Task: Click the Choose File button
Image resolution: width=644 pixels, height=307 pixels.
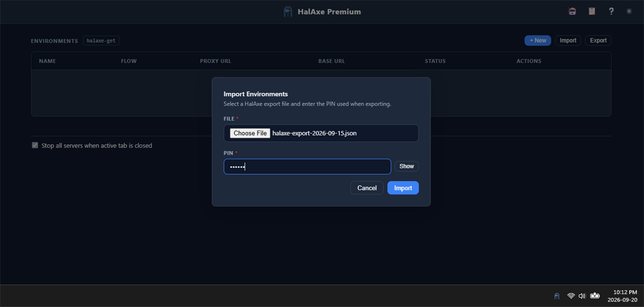Action: click(x=250, y=133)
